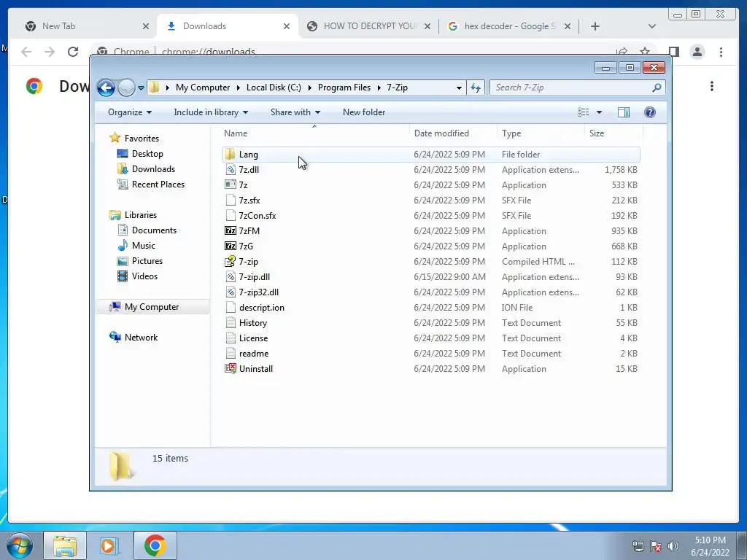Select the Lang folder icon
The image size is (747, 560).
[x=231, y=155]
